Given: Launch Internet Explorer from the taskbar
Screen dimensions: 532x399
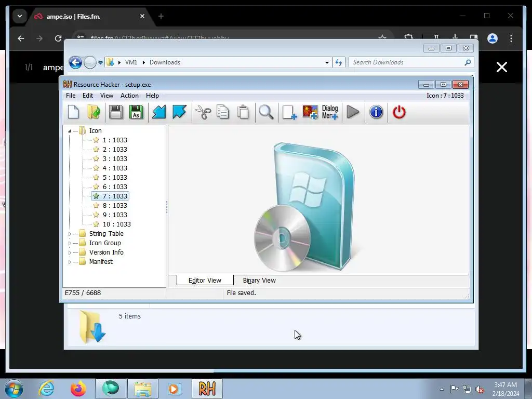Looking at the screenshot, I should (x=46, y=389).
